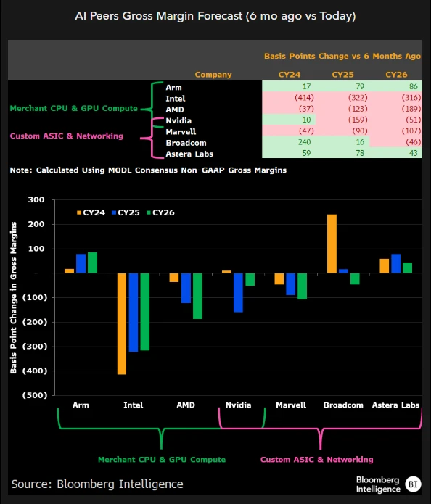This screenshot has height=504, width=431.
Task: Click Broadcom CY24 value 240
Action: click(304, 141)
